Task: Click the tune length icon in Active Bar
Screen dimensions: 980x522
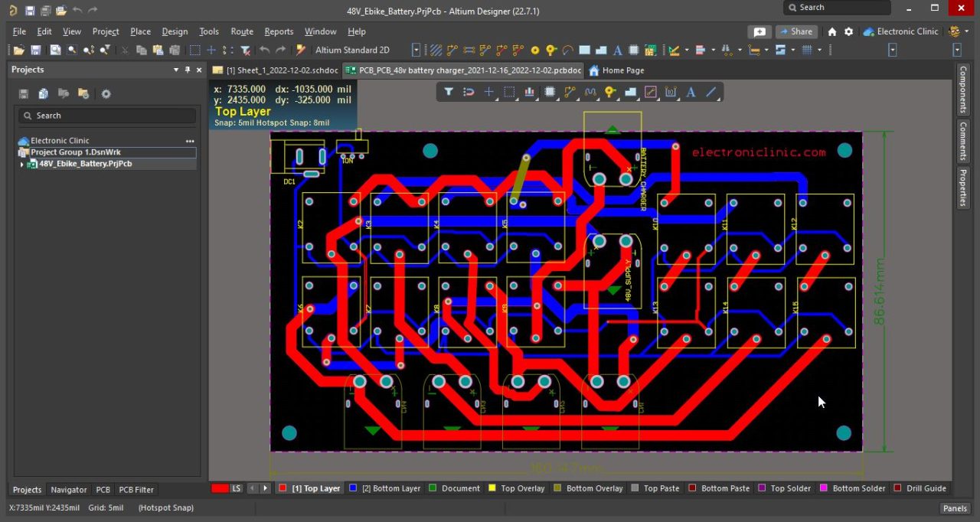Action: [590, 92]
